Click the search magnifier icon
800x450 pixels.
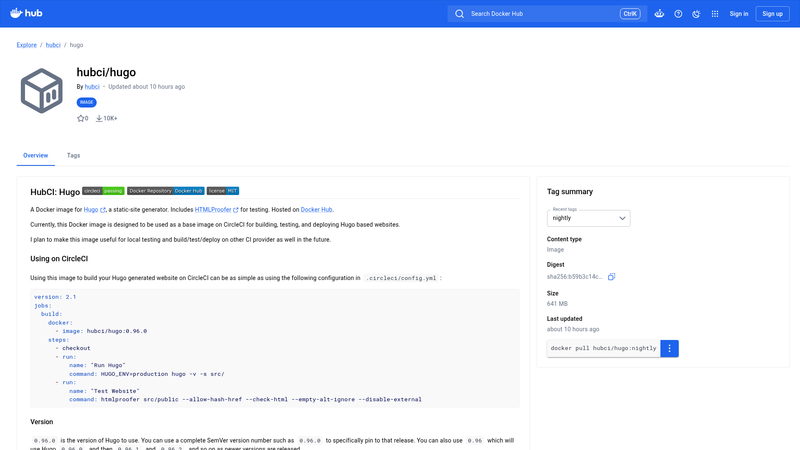[459, 14]
